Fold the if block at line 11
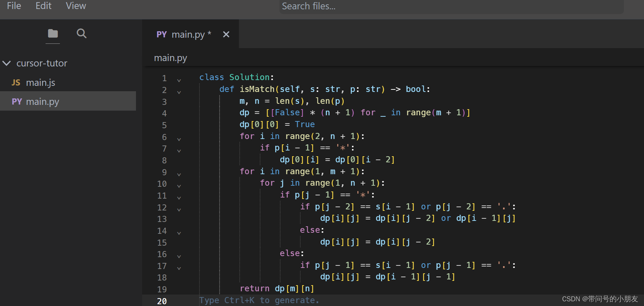This screenshot has width=644, height=306. (179, 198)
